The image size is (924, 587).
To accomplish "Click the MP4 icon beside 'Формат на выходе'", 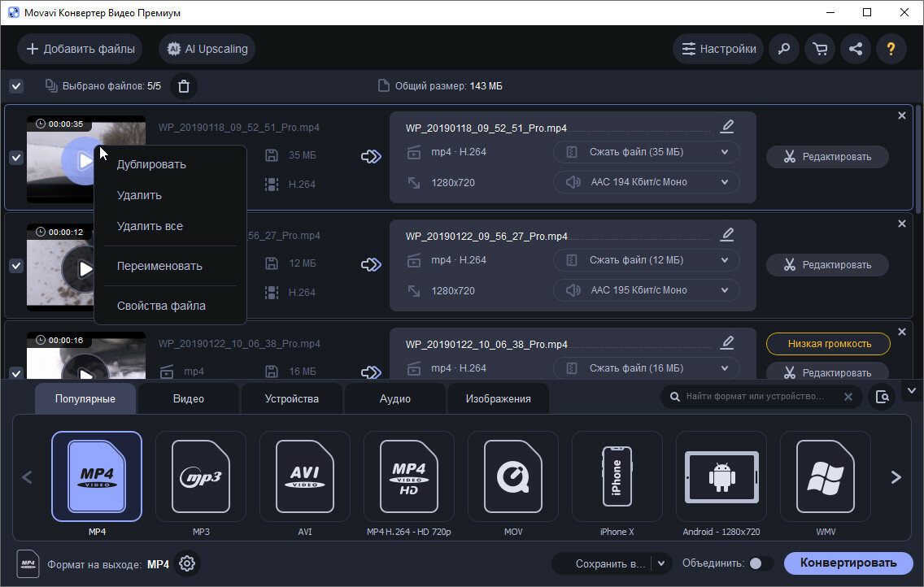I will coord(28,563).
